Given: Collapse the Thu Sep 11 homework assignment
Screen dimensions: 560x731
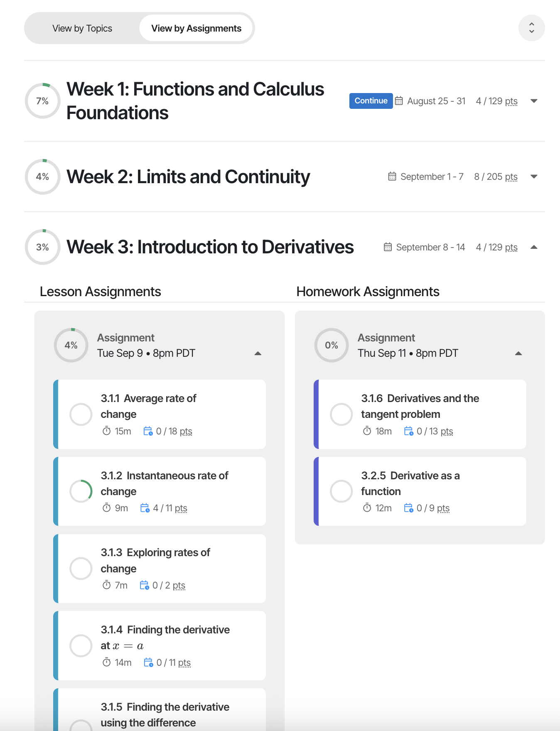Looking at the screenshot, I should click(x=518, y=353).
